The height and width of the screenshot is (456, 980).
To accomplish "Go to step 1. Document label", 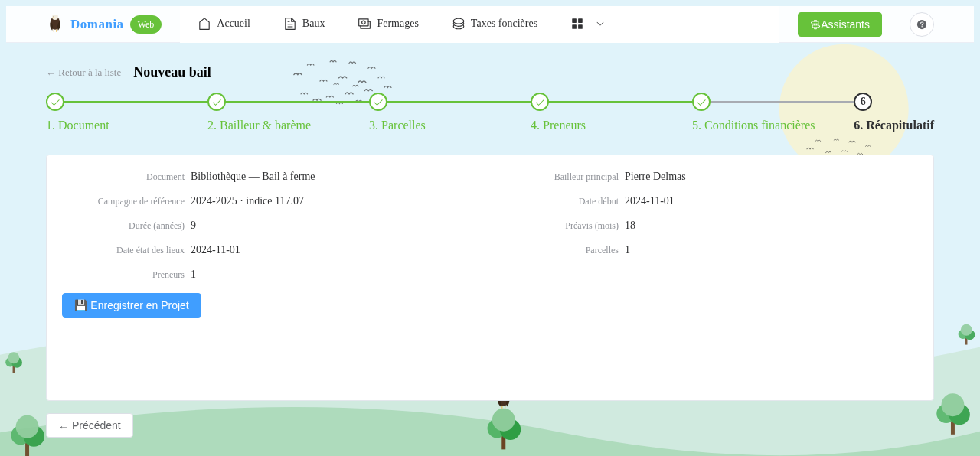I will coord(77,125).
